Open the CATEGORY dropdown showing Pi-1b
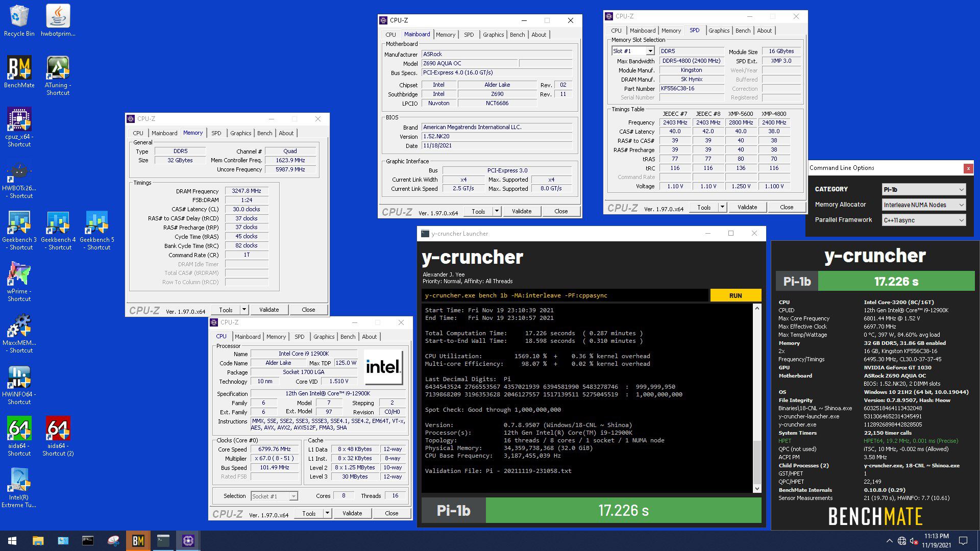 [924, 189]
